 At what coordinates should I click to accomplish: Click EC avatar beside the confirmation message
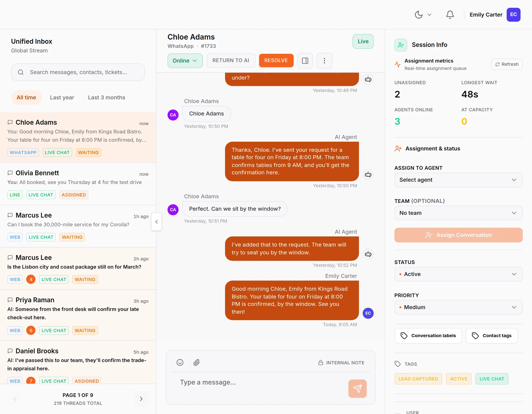[x=368, y=313]
